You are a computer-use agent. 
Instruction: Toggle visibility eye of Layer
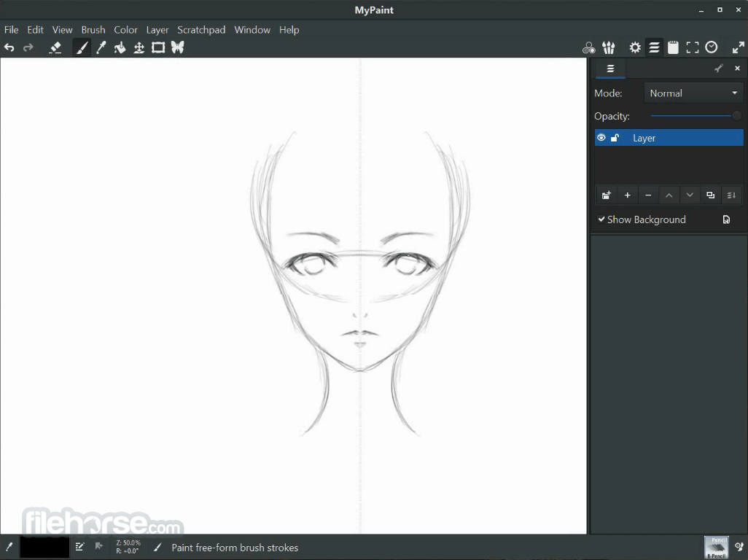[x=601, y=138]
